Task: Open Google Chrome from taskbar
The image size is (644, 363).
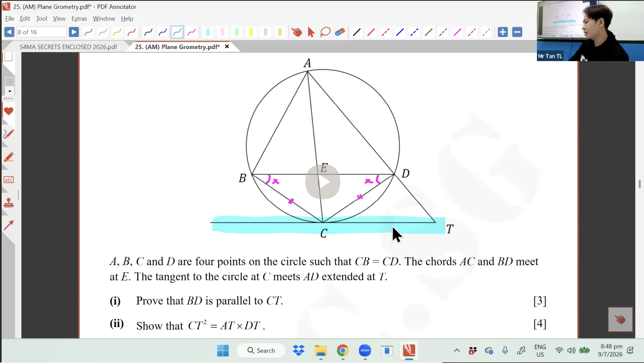Action: tap(342, 350)
